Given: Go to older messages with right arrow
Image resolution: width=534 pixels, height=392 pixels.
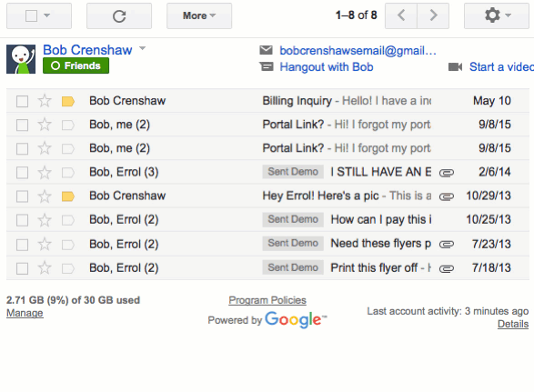Looking at the screenshot, I should coord(433,15).
